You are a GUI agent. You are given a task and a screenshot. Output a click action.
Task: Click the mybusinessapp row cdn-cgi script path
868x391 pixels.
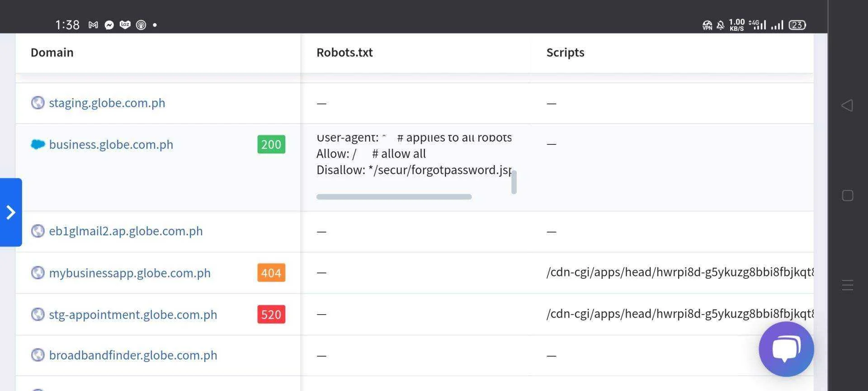[680, 272]
